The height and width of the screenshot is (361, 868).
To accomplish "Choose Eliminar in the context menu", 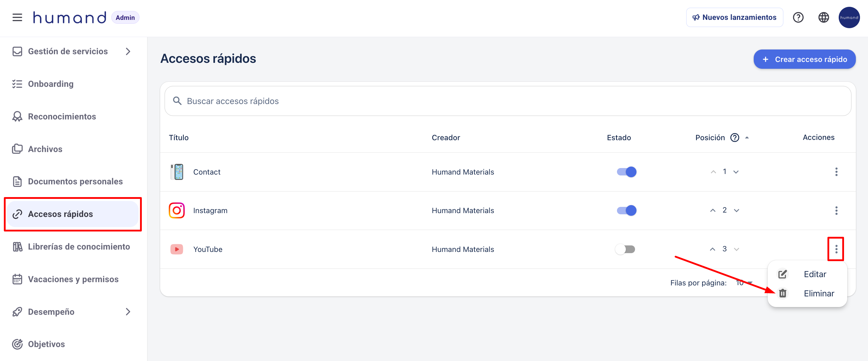I will (819, 293).
